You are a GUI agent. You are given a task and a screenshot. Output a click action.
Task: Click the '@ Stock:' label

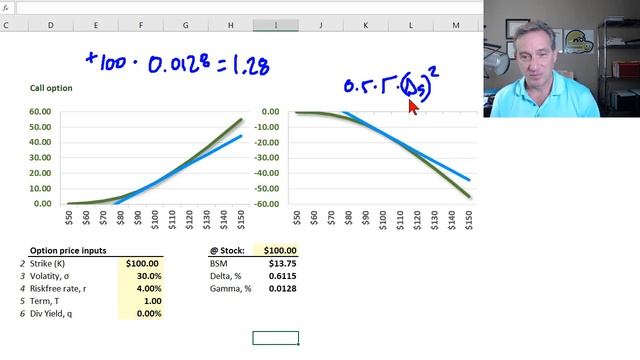(x=227, y=251)
